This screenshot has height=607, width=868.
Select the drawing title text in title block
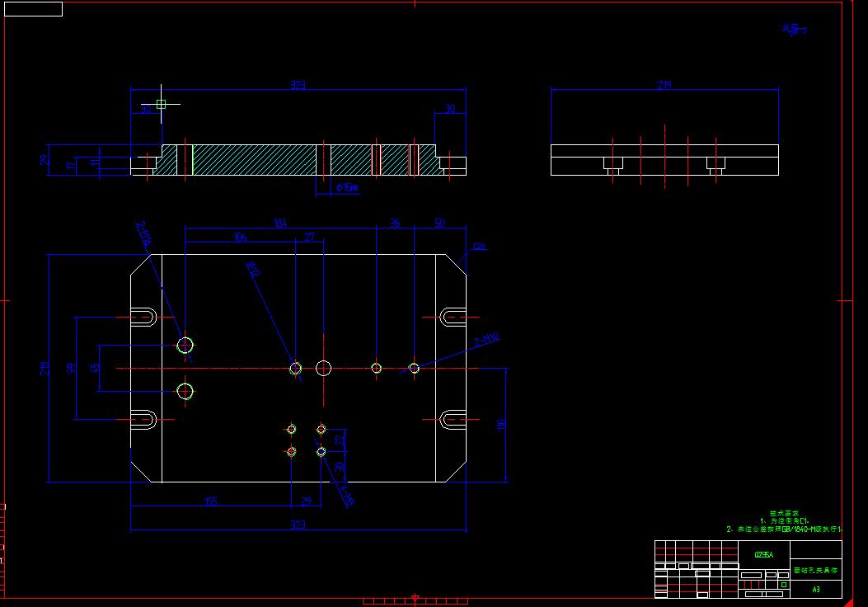click(x=815, y=569)
